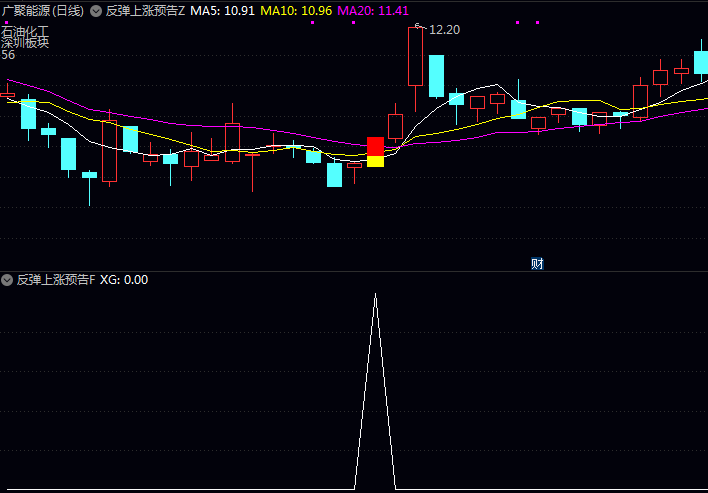Expand the 反弹上涨预告F indicator menu arrow
The image size is (708, 493).
(x=8, y=280)
